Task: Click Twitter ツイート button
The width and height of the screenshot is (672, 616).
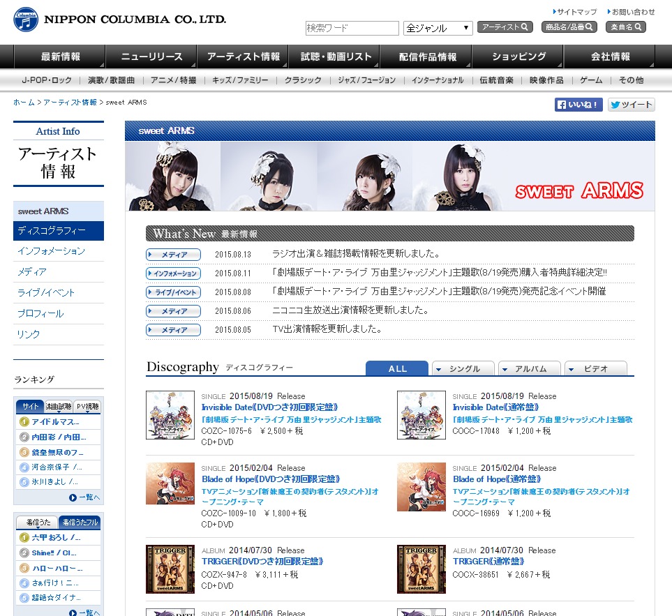Action: point(632,105)
